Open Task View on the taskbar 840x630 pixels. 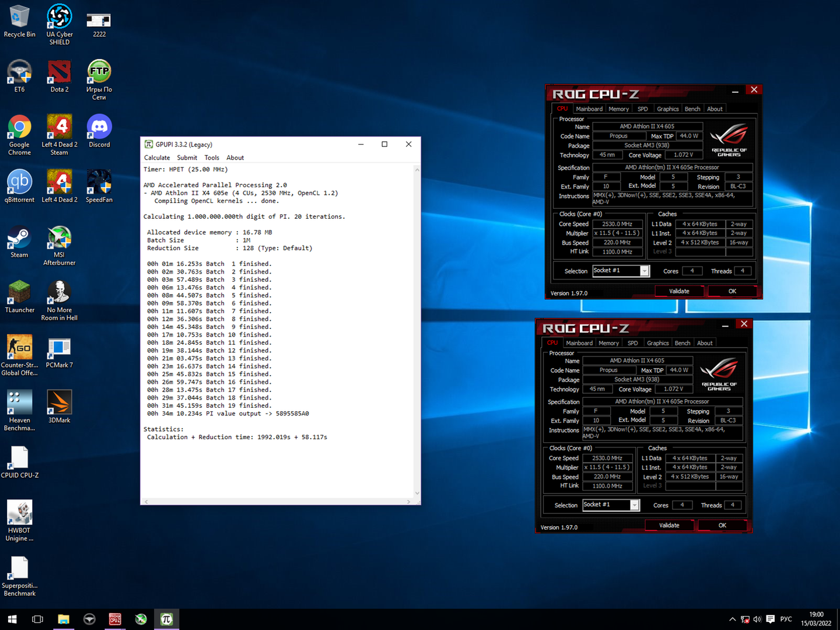[37, 619]
